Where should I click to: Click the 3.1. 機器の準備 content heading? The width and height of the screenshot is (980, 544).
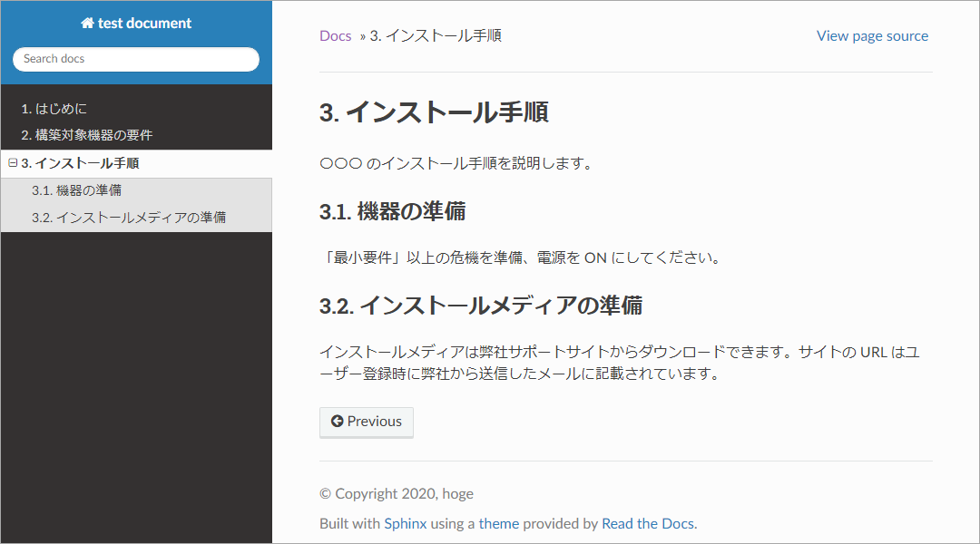click(x=393, y=212)
